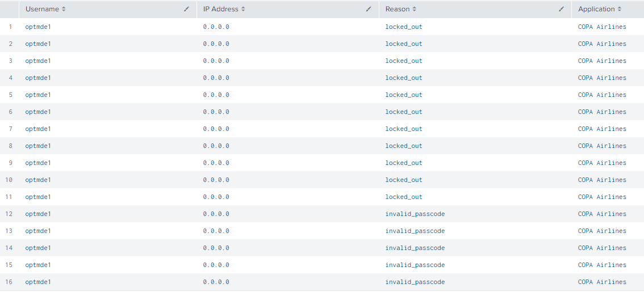Click optmde1 username in row 11
644x292 pixels.
point(38,197)
